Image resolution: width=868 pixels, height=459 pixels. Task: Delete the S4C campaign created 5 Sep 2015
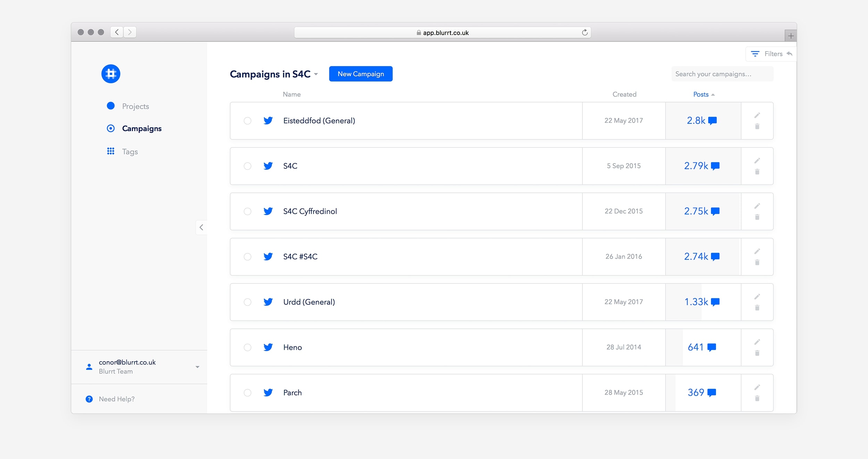pos(757,172)
